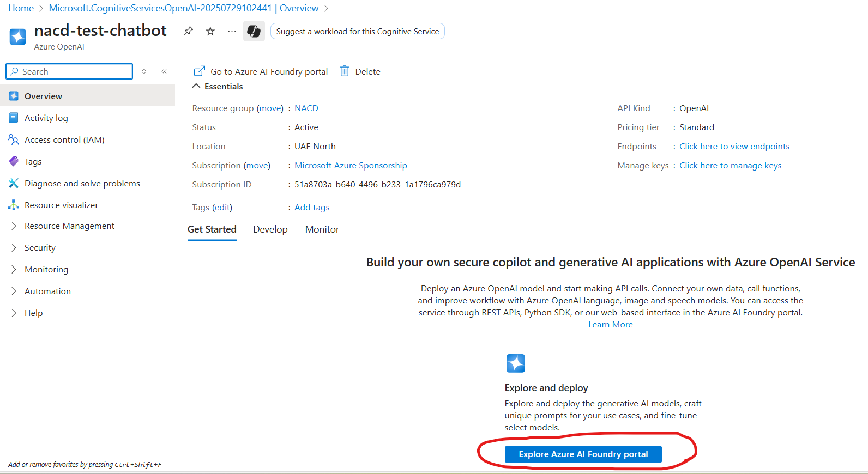Screen dimensions: 868x474
Task: Select the Activity log icon
Action: point(14,118)
